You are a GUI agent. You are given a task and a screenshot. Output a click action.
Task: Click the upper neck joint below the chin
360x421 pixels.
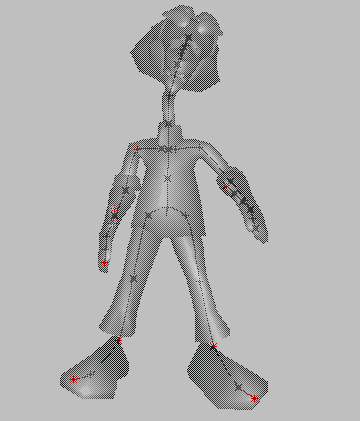click(x=169, y=97)
